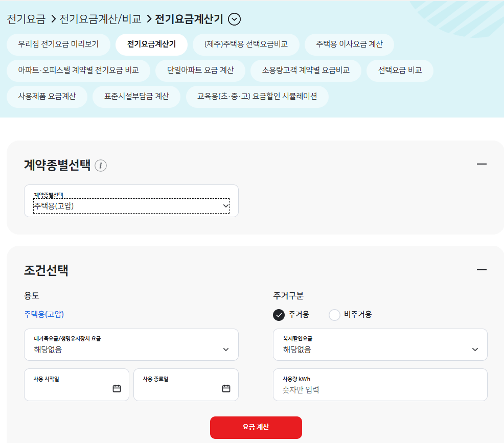Screen dimensions: 504x443
Task: Open the 표준시설부담금 계산 tab
Action: click(x=136, y=97)
